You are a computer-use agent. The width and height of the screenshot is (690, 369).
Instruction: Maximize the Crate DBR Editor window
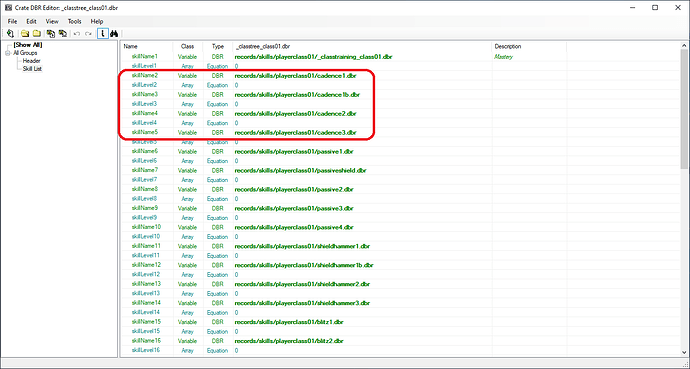[655, 7]
